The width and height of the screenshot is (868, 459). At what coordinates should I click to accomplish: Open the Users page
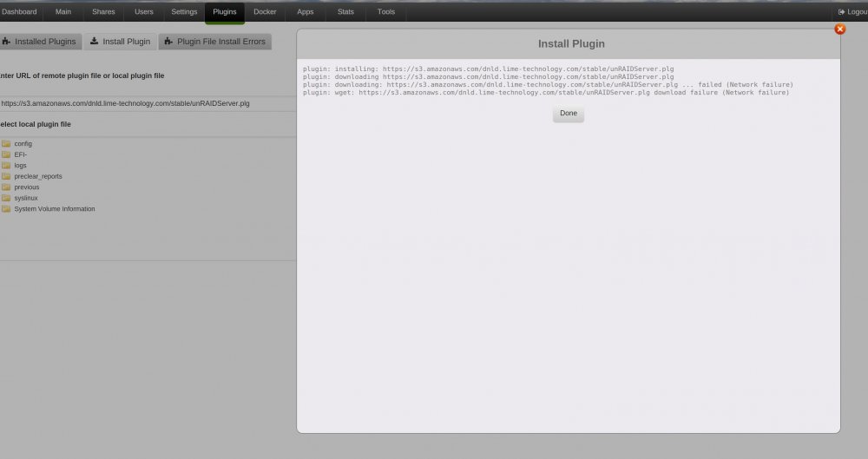pyautogui.click(x=144, y=11)
